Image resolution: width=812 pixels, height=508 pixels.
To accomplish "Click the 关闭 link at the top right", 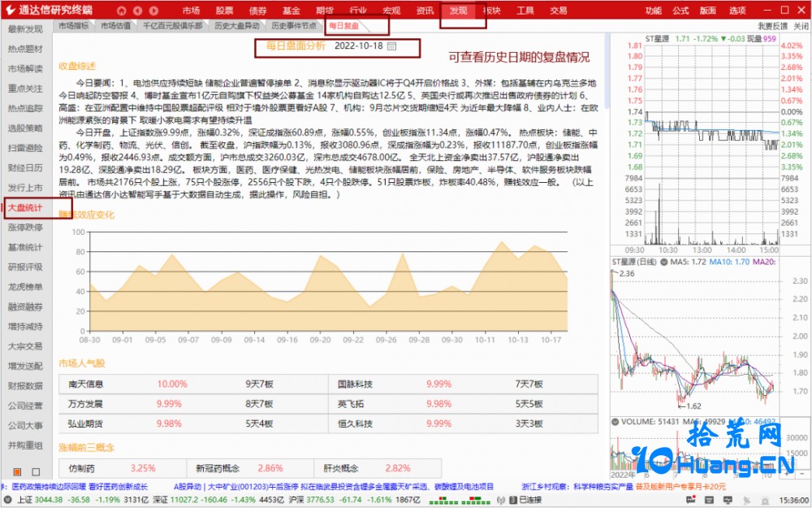I will coord(801,26).
